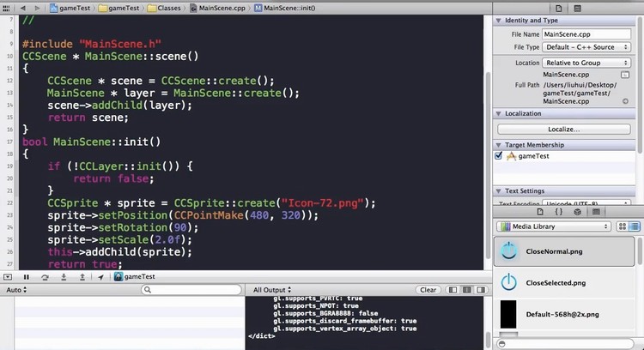Show the File inspector tab
Image resolution: width=644 pixels, height=350 pixels.
(x=559, y=9)
